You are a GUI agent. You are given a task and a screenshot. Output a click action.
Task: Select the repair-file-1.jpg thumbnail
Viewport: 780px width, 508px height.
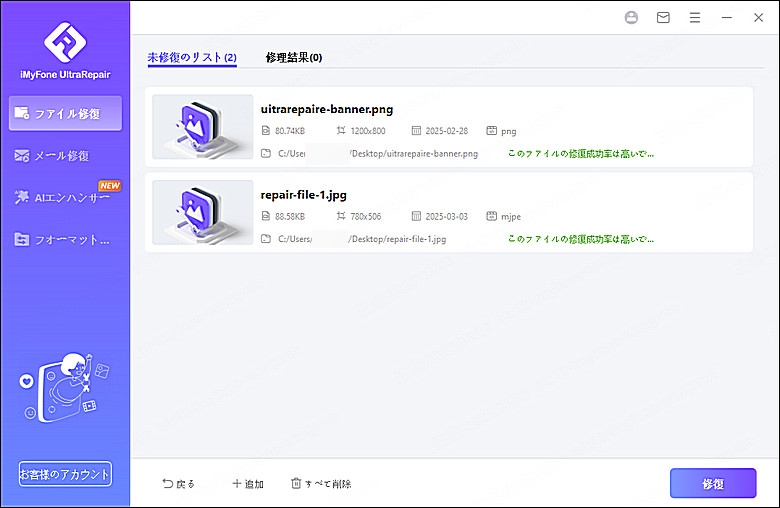tap(202, 212)
